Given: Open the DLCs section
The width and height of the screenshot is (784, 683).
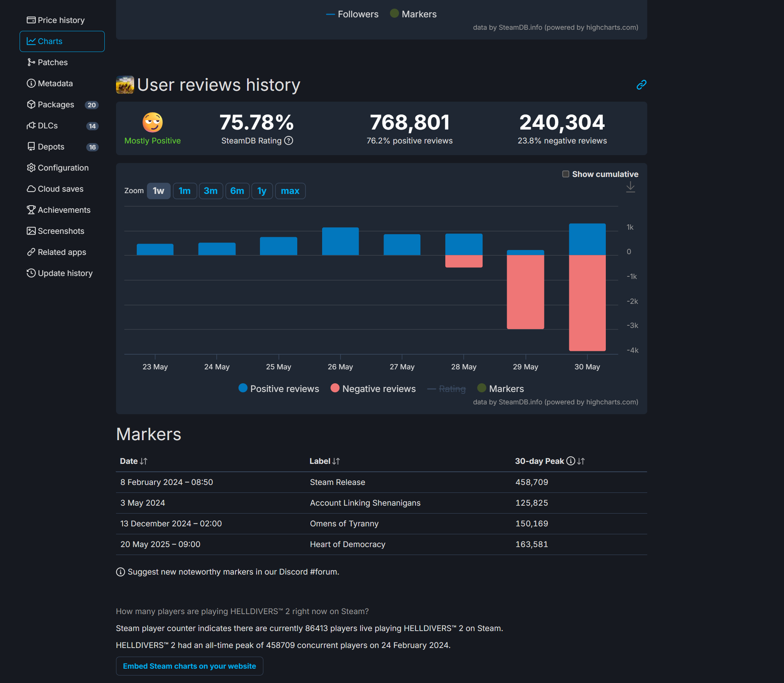Looking at the screenshot, I should tap(62, 126).
